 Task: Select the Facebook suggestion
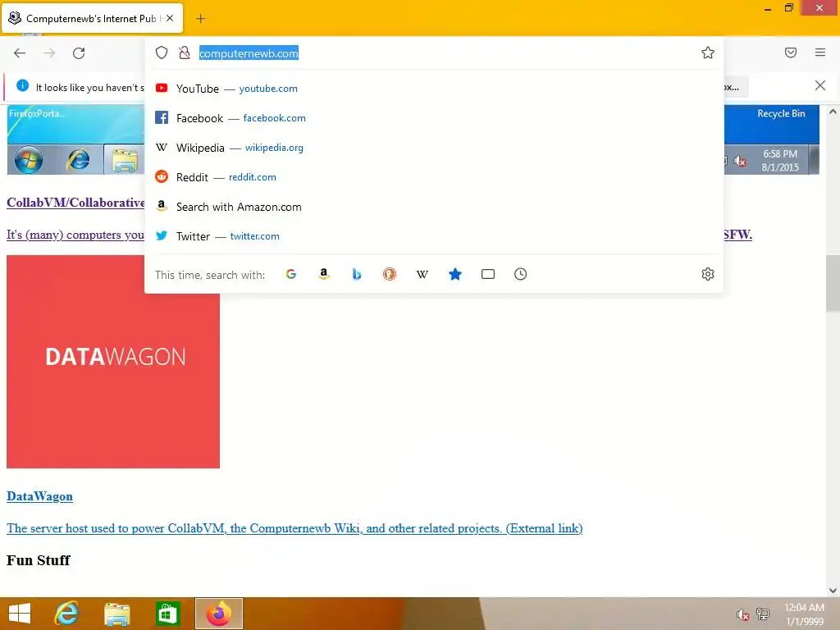[x=434, y=118]
